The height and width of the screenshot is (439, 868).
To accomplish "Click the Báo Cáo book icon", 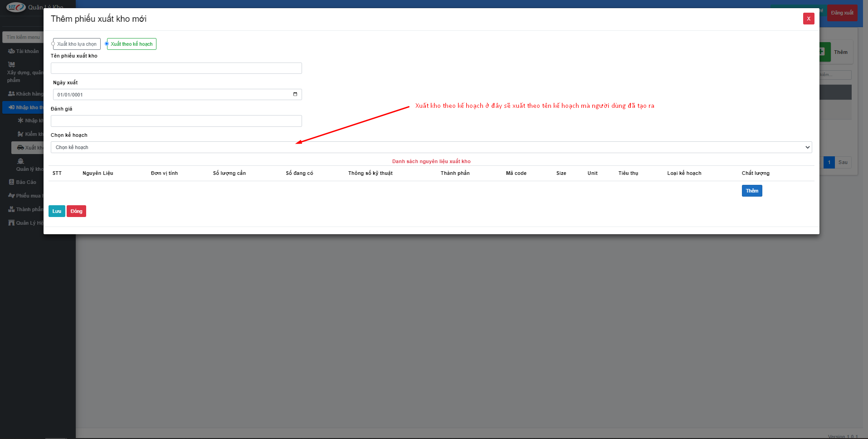I will click(x=11, y=182).
